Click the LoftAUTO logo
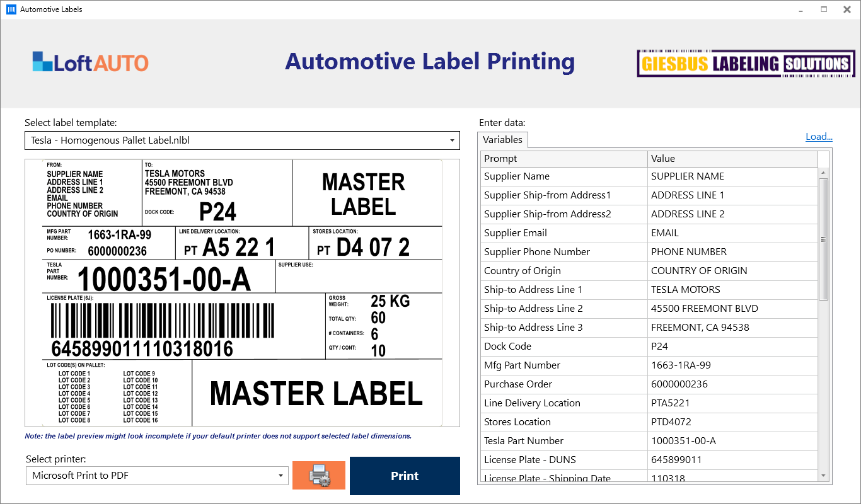Image resolution: width=861 pixels, height=504 pixels. tap(91, 62)
